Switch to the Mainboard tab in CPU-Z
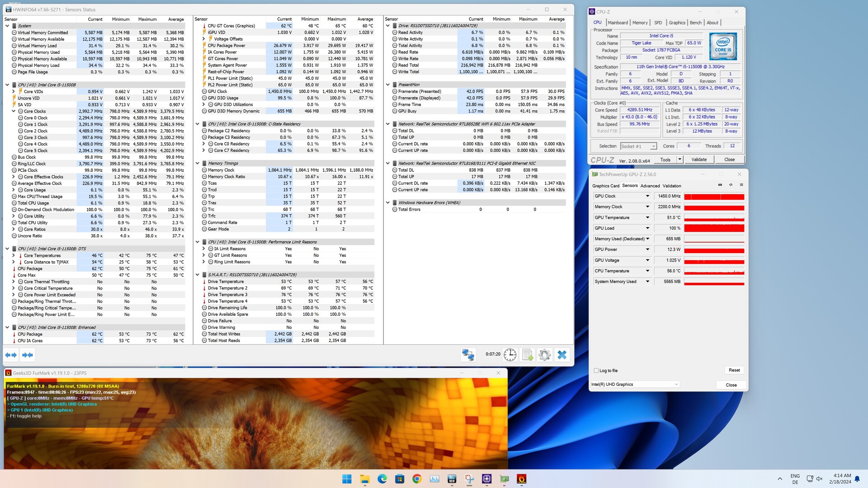Viewport: 868px width, 488px height. pos(618,23)
